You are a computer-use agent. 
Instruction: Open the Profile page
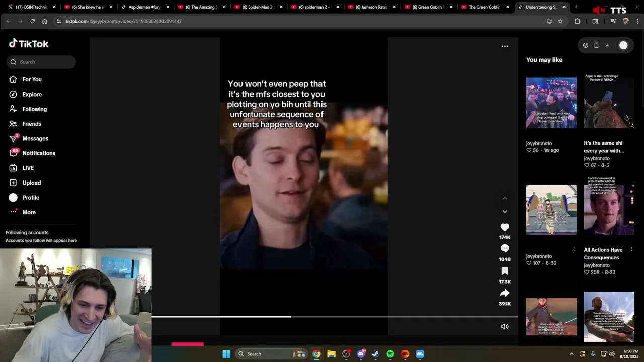pos(31,198)
